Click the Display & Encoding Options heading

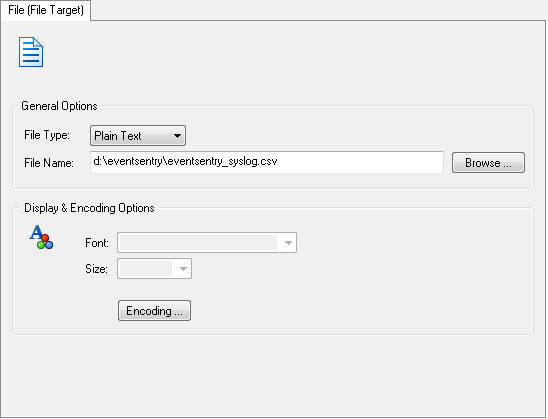89,208
